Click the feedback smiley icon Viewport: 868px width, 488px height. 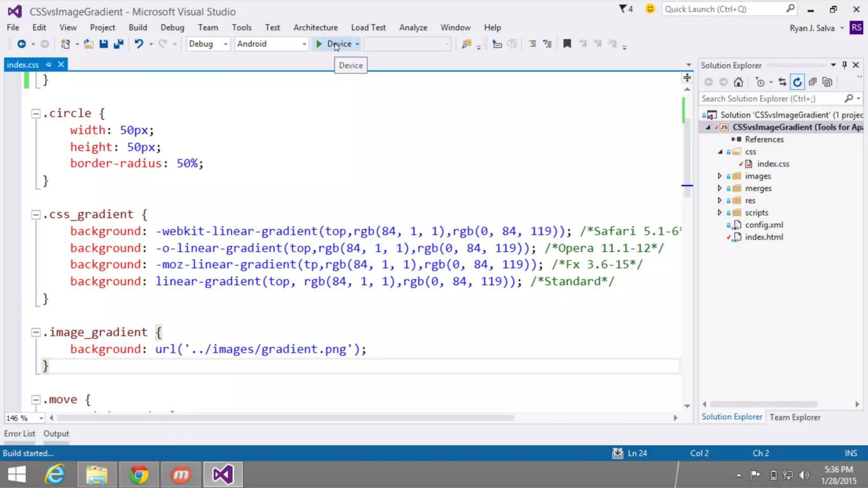click(x=650, y=9)
